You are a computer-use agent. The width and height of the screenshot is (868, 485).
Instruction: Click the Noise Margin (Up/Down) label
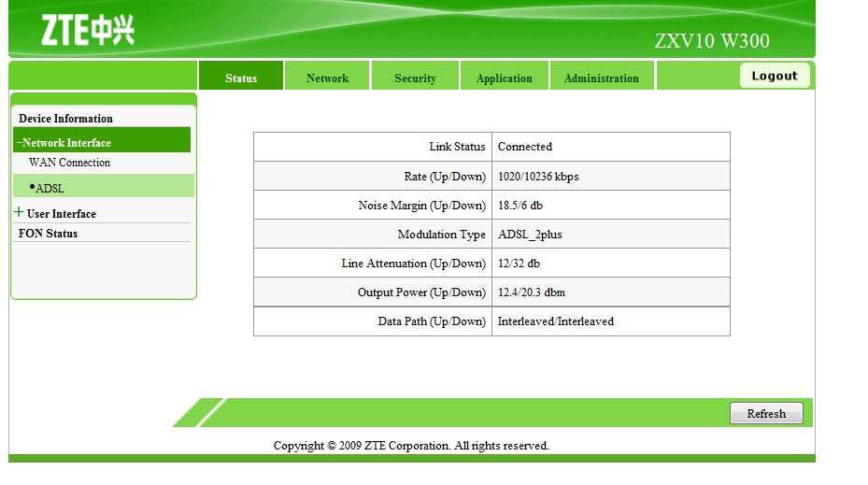(421, 206)
